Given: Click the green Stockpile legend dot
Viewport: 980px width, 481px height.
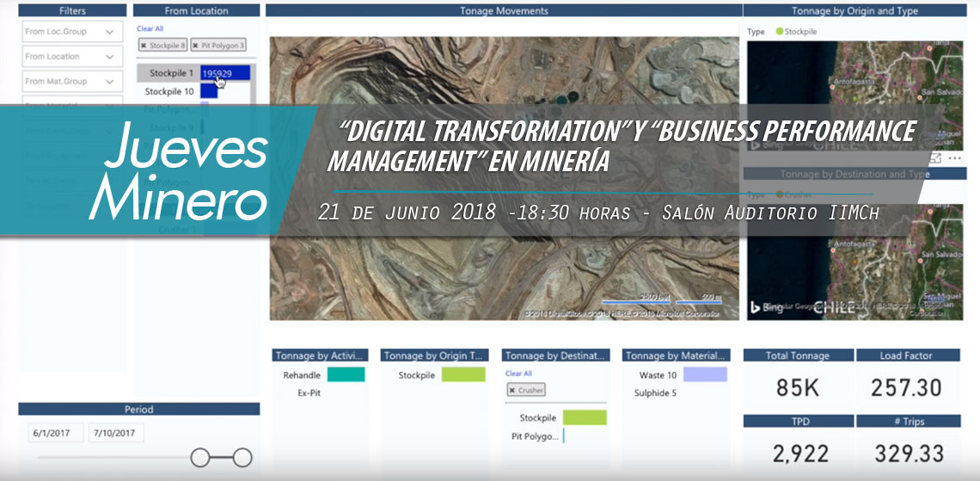Looking at the screenshot, I should tap(779, 31).
